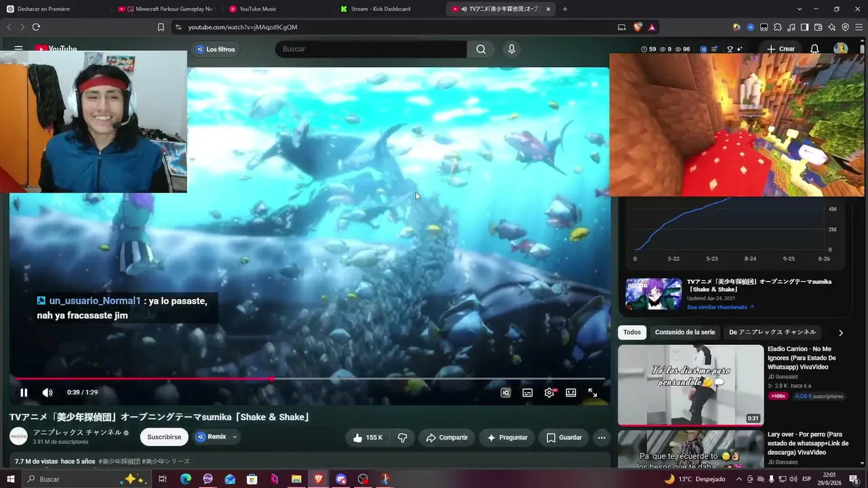Open the Brave Wallet icon
The height and width of the screenshot is (488, 868).
818,27
